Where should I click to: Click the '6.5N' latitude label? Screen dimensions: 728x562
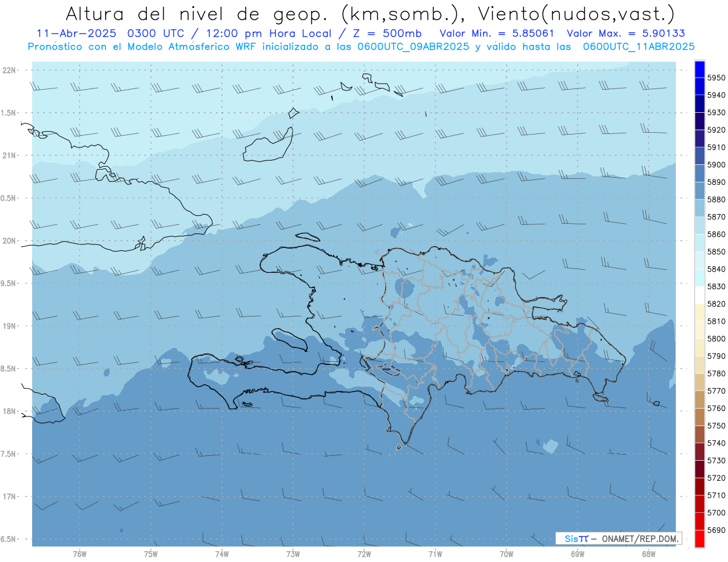8,539
